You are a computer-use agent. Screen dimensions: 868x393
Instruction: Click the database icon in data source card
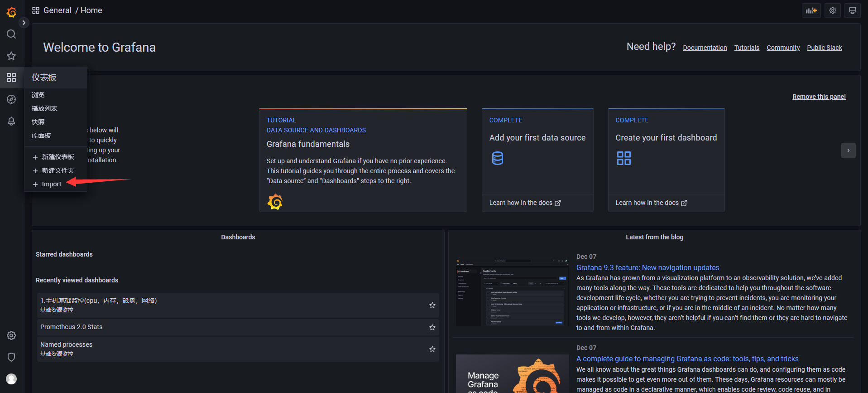click(x=498, y=158)
